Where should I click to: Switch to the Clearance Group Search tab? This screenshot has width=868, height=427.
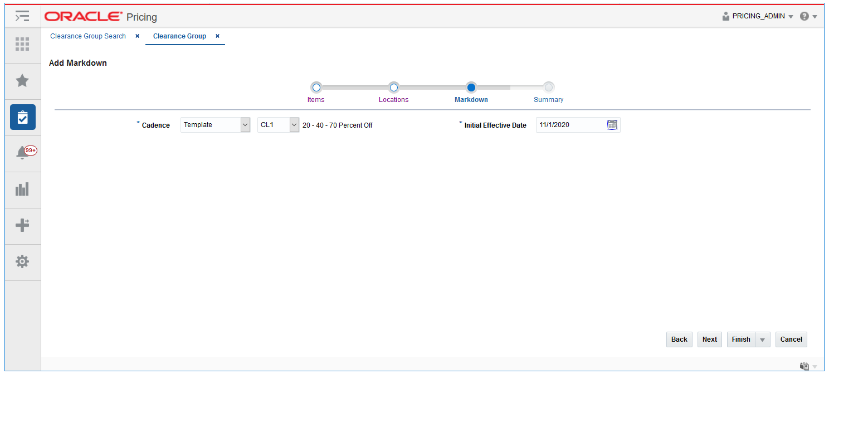tap(87, 36)
